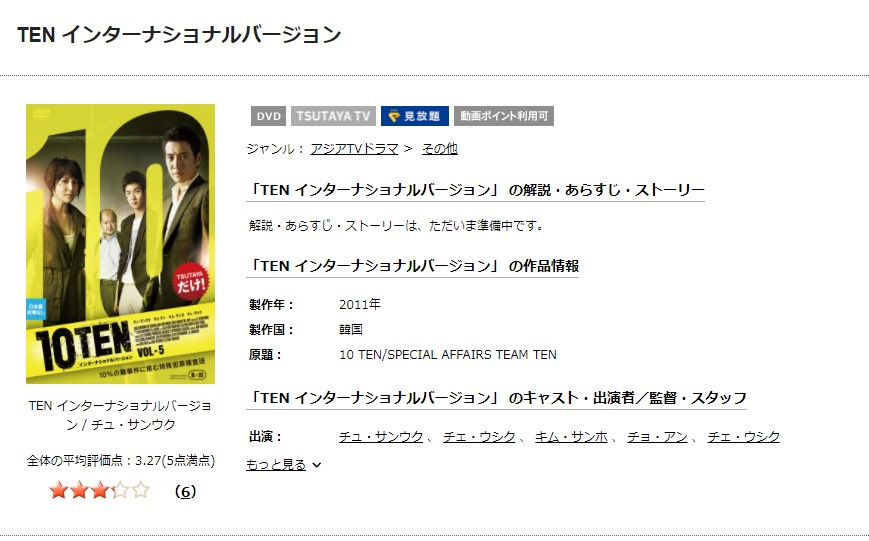Click the blue 見放題 badge
The height and width of the screenshot is (541, 869).
click(415, 116)
